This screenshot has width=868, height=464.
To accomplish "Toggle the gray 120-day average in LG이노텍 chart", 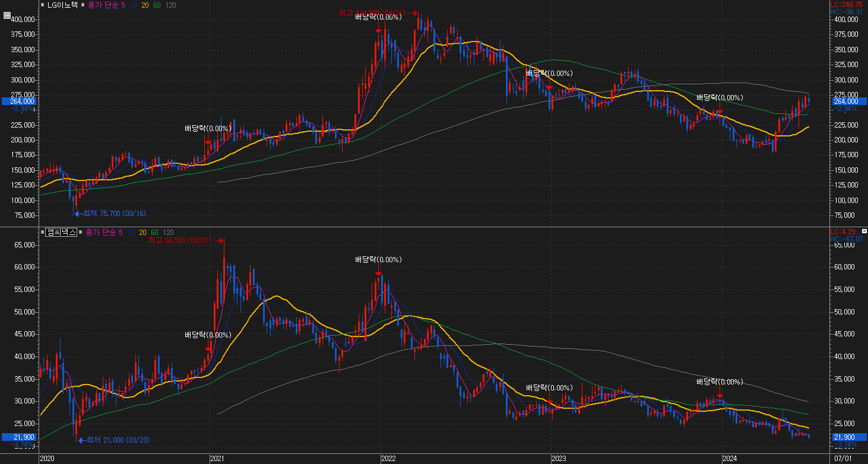I will (172, 5).
